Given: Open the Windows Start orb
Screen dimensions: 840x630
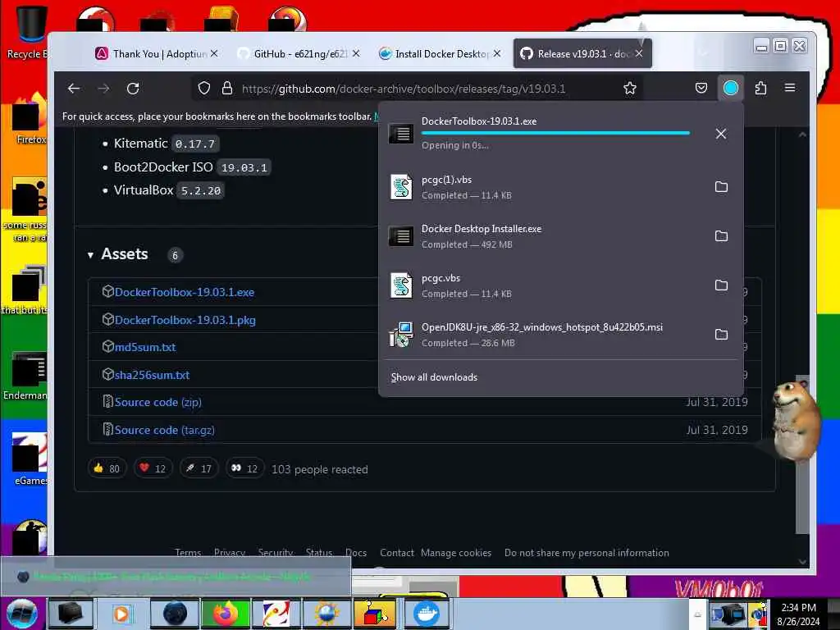Looking at the screenshot, I should point(21,614).
